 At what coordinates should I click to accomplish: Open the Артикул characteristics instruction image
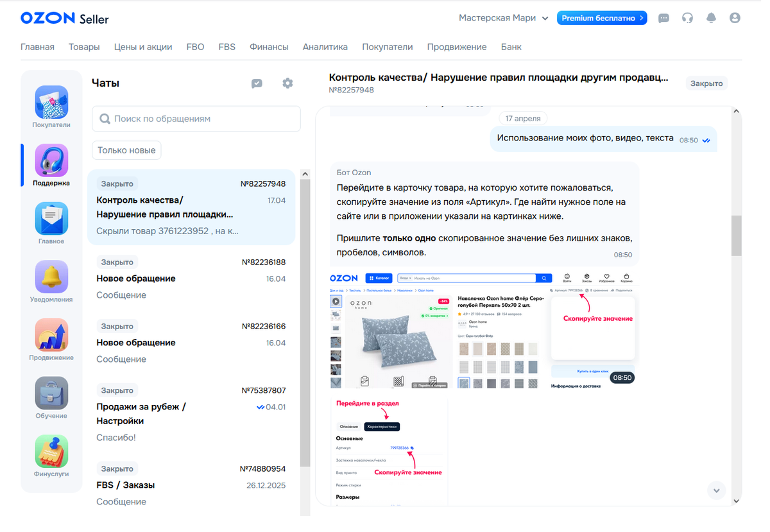click(x=388, y=450)
